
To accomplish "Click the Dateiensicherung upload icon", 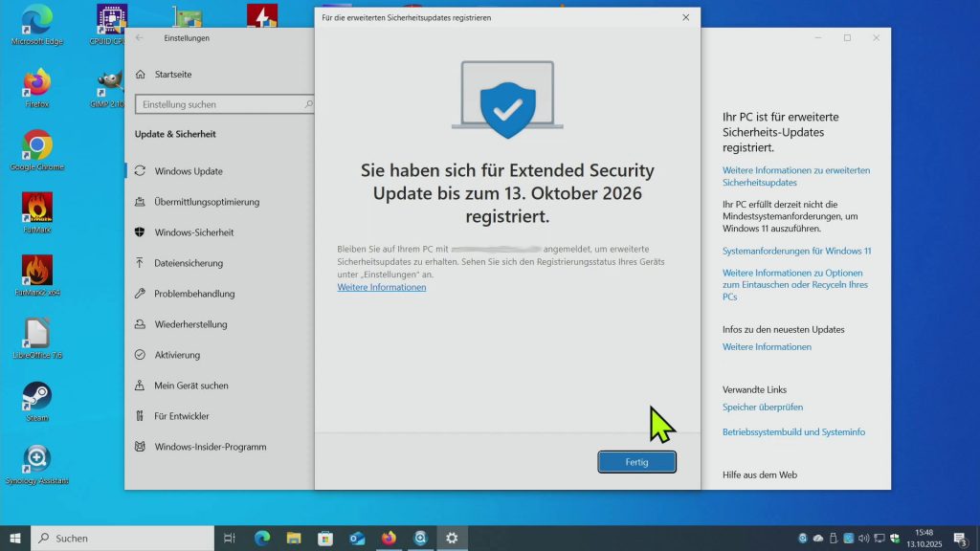I will (x=140, y=263).
